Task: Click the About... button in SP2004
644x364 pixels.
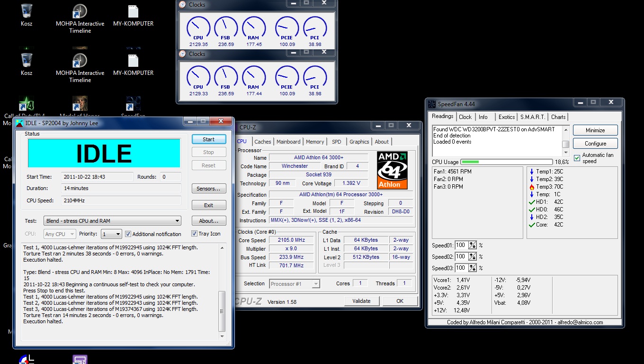Action: [x=209, y=221]
